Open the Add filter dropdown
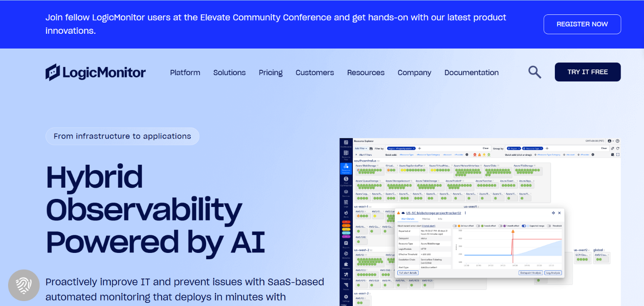 (x=361, y=148)
